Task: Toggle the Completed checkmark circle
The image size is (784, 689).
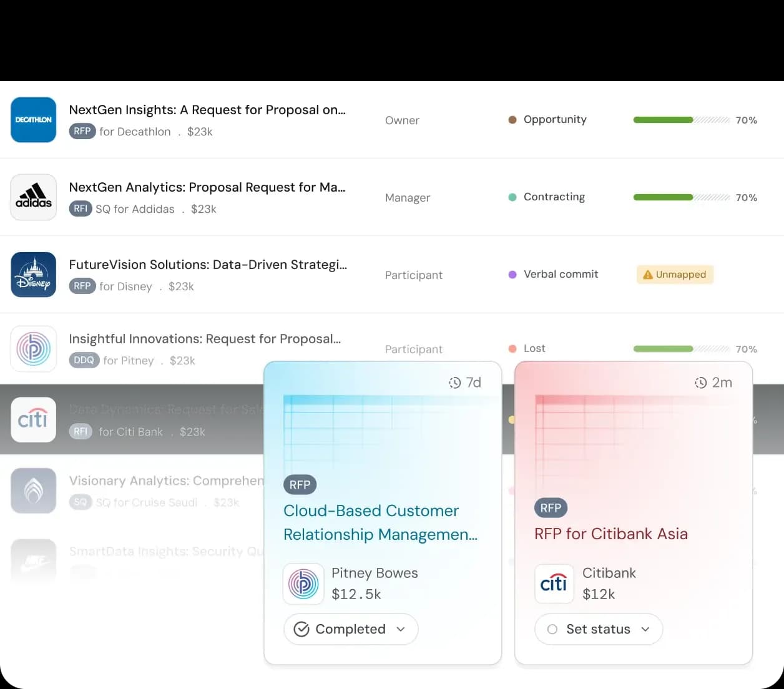Action: (301, 629)
